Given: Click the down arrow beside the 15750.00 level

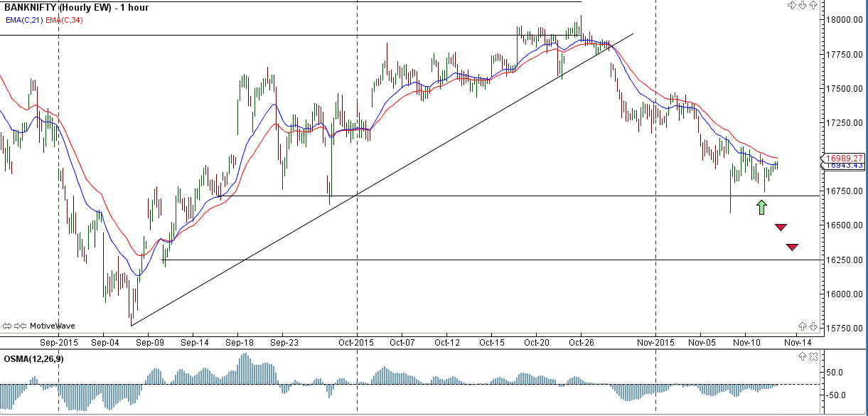Looking at the screenshot, I should click(814, 326).
